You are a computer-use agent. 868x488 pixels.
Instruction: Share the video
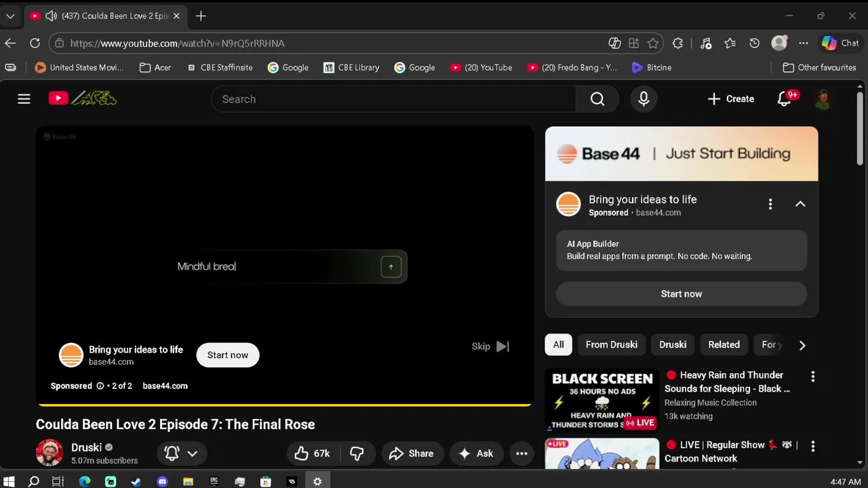(x=412, y=453)
